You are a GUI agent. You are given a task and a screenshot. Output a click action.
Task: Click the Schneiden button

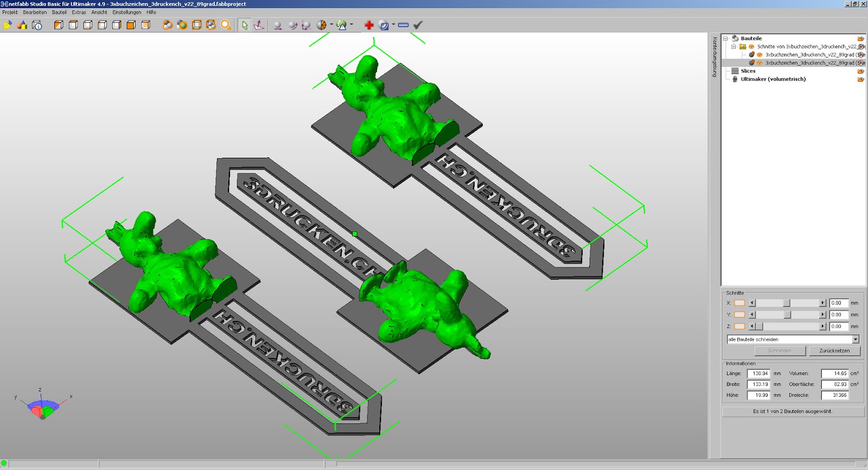pos(780,351)
